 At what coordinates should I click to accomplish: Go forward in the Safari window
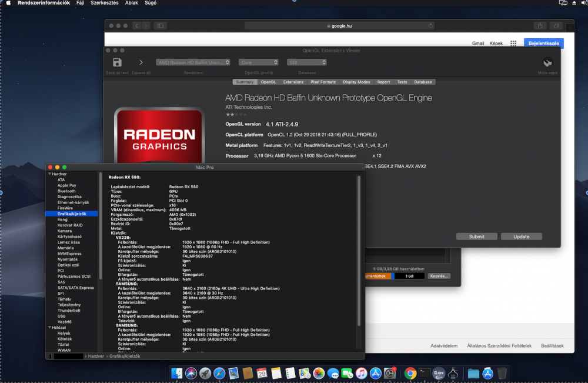(x=146, y=25)
